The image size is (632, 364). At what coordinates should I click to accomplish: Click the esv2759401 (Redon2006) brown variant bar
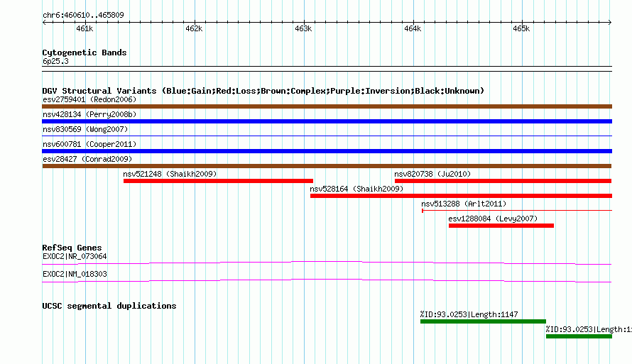coord(327,106)
